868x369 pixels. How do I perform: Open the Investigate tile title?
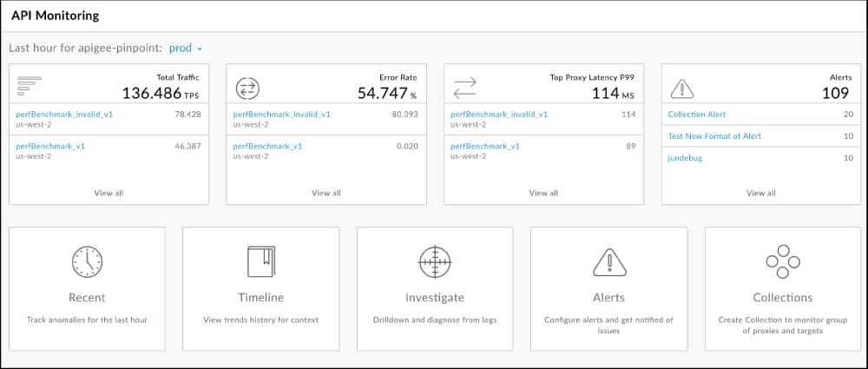[x=435, y=298]
